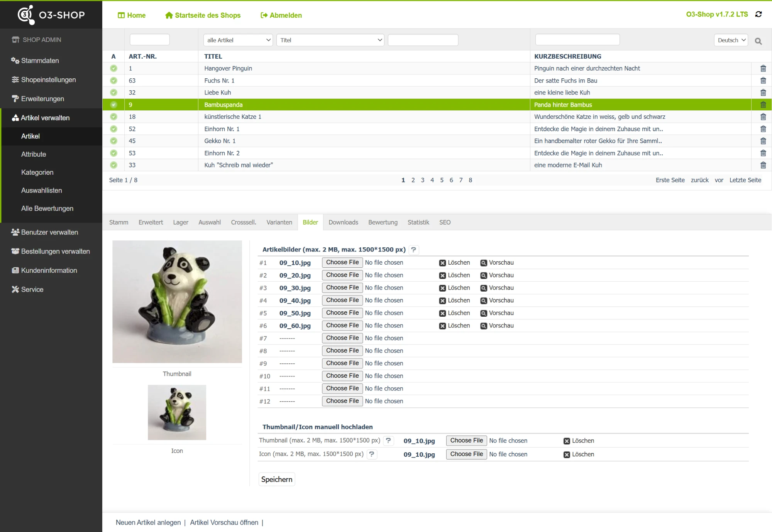
Task: Switch to the Stamm tab
Action: tap(119, 222)
